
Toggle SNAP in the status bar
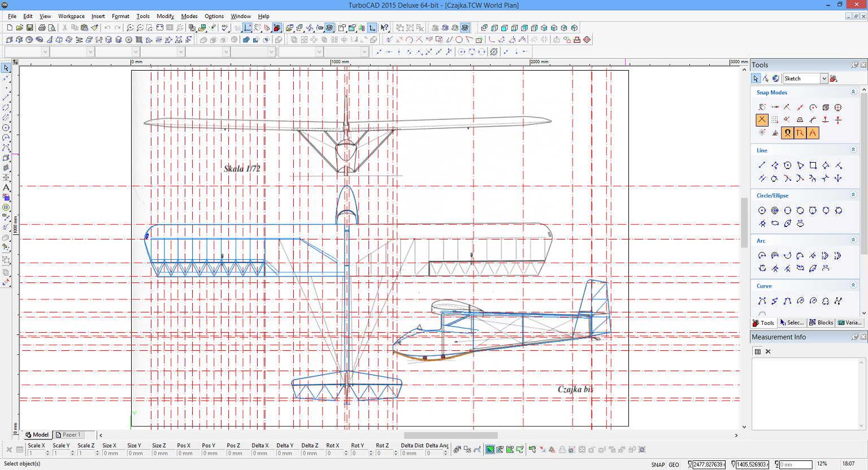658,464
